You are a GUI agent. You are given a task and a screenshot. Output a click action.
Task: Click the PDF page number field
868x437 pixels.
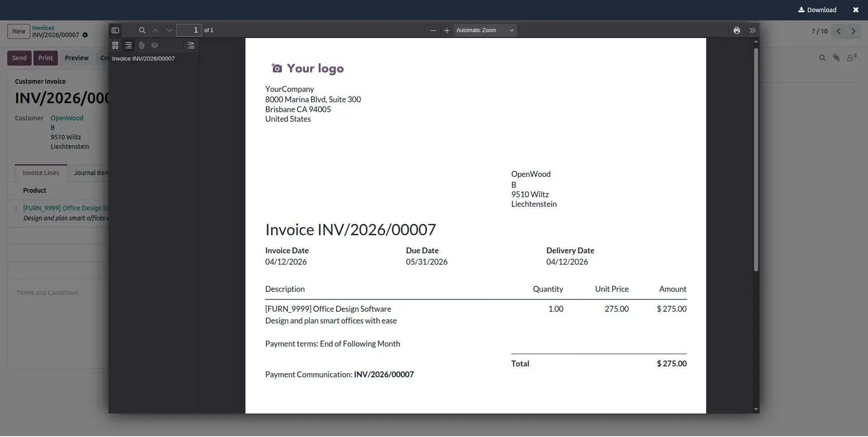[x=189, y=30]
